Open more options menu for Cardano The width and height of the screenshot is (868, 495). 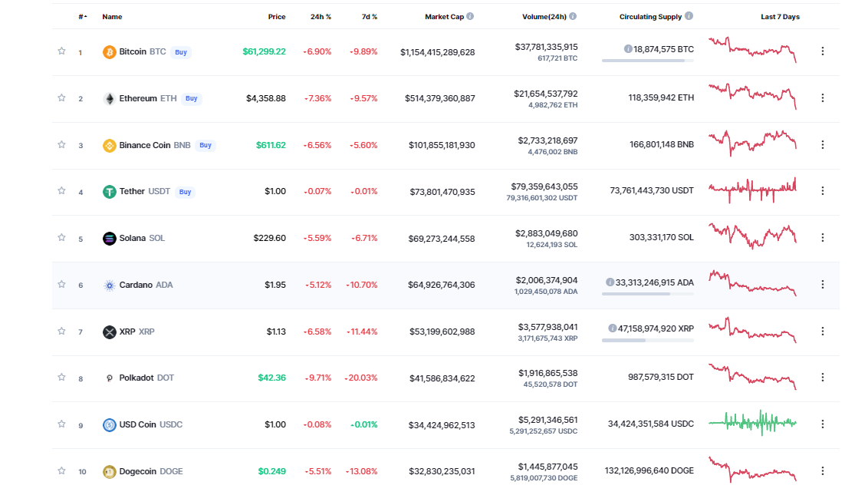point(823,285)
